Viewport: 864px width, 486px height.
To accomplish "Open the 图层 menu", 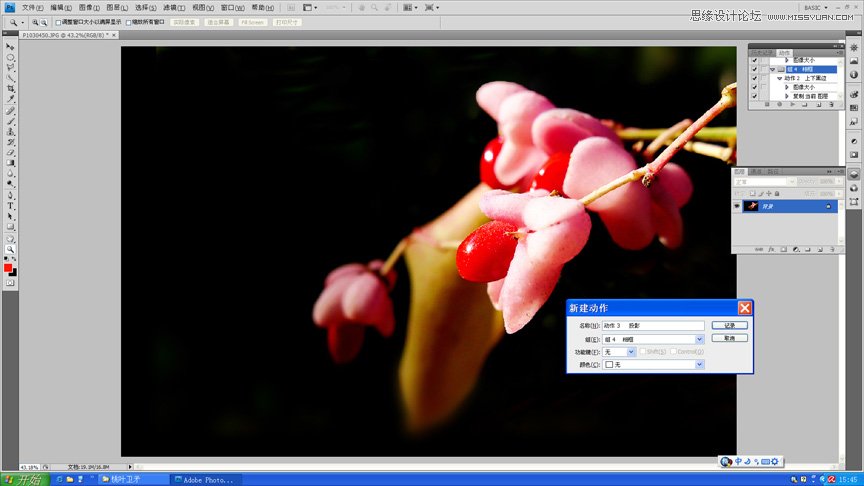I will (x=117, y=8).
